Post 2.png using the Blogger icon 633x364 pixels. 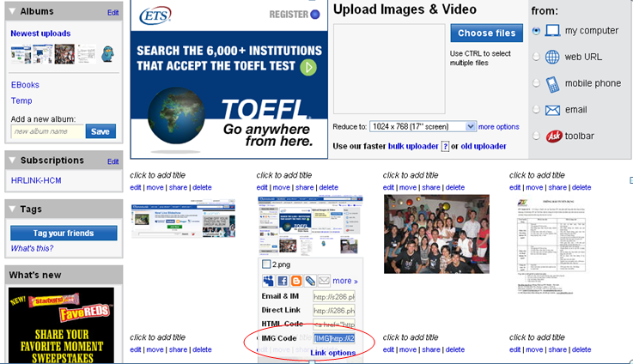(x=296, y=281)
